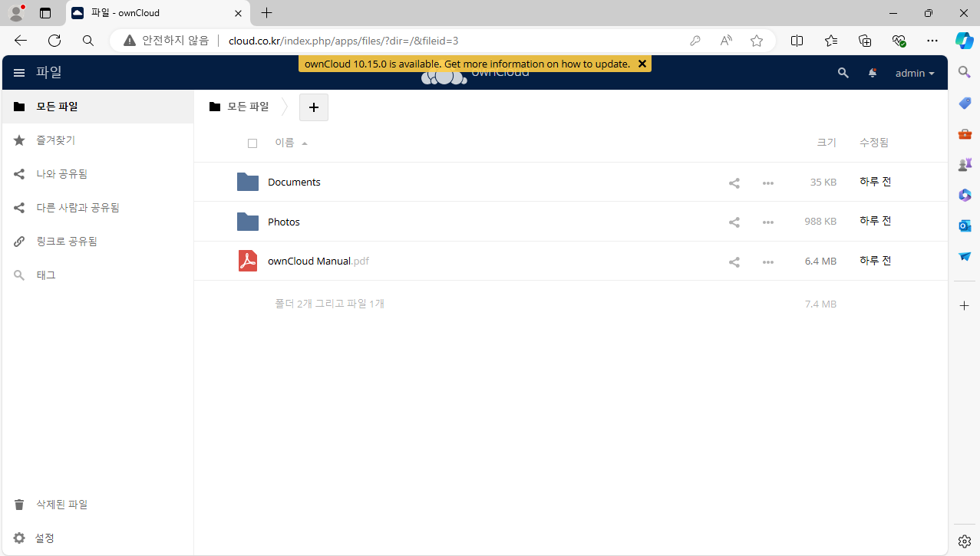Image resolution: width=980 pixels, height=556 pixels.
Task: Sort by 수정됨 column header
Action: click(874, 143)
